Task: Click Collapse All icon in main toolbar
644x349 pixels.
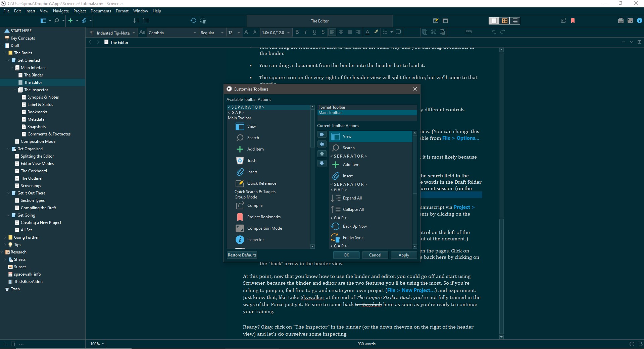Action: [x=146, y=20]
